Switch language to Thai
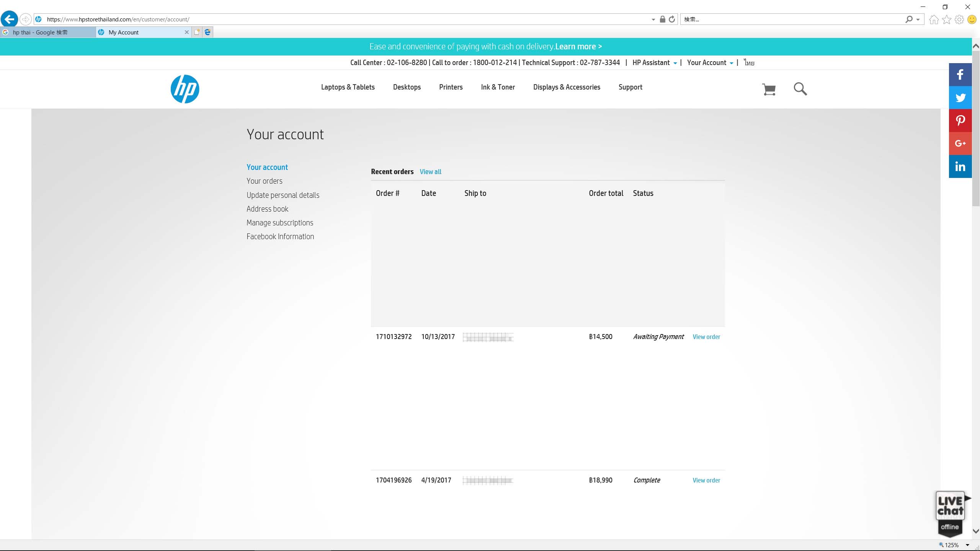 click(749, 63)
